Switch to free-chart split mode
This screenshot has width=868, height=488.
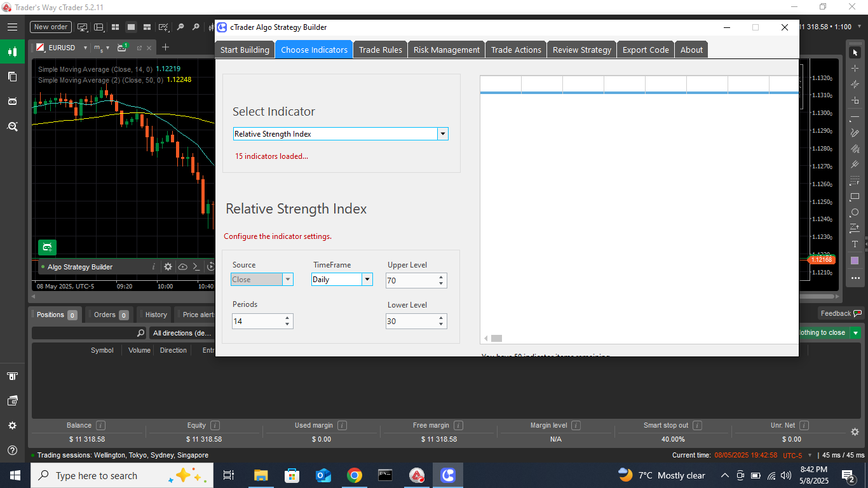[147, 27]
